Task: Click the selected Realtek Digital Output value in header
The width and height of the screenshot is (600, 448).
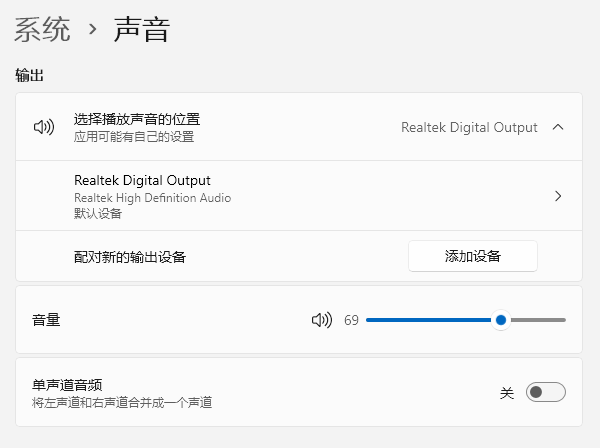Action: coord(469,127)
